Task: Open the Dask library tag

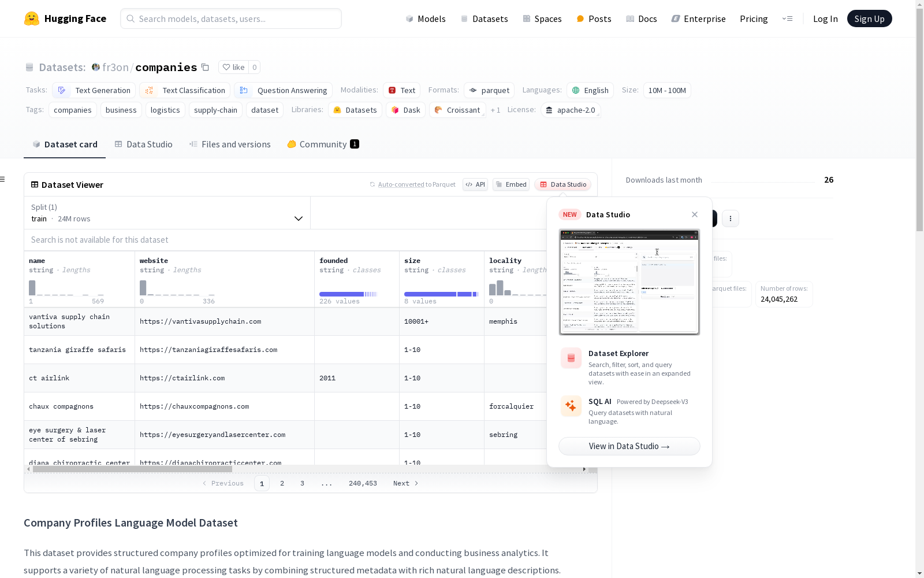Action: pyautogui.click(x=405, y=110)
